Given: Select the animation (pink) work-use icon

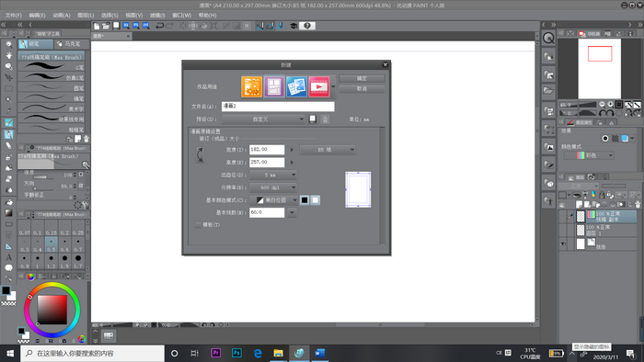Looking at the screenshot, I should 319,86.
